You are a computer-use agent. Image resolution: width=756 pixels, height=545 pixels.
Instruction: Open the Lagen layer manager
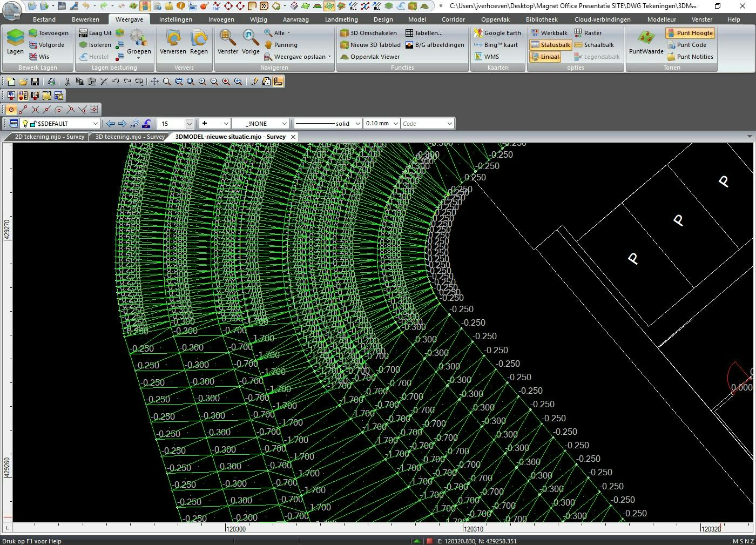pos(15,42)
